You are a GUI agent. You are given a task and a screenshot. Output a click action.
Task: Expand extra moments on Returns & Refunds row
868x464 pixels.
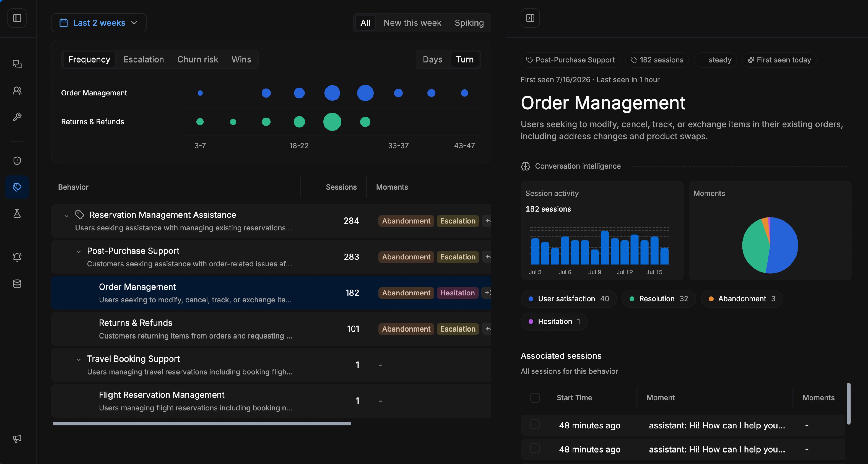(487, 329)
